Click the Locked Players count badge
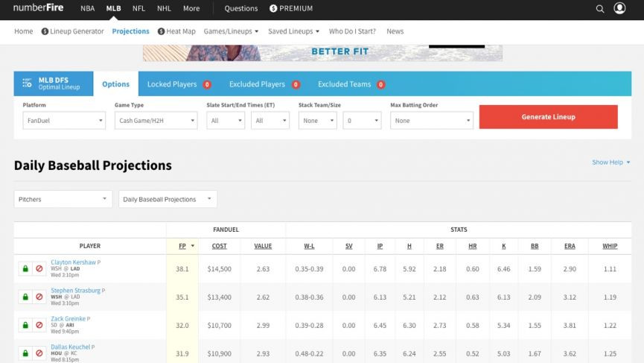 click(x=207, y=85)
